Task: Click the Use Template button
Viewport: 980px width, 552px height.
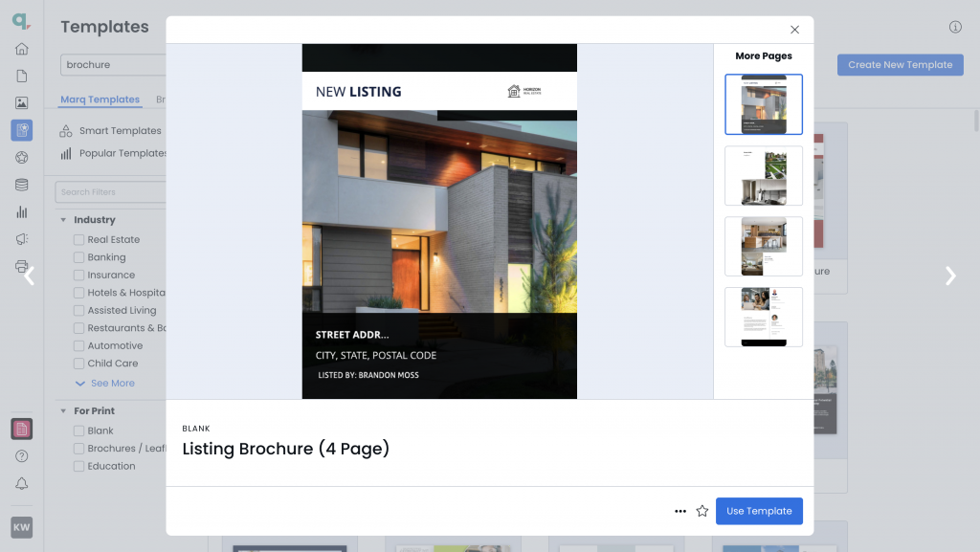Action: [759, 511]
